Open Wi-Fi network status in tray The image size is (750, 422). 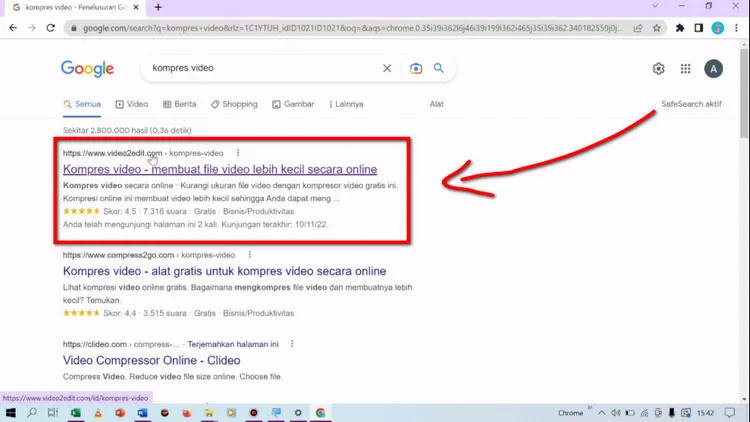point(644,413)
